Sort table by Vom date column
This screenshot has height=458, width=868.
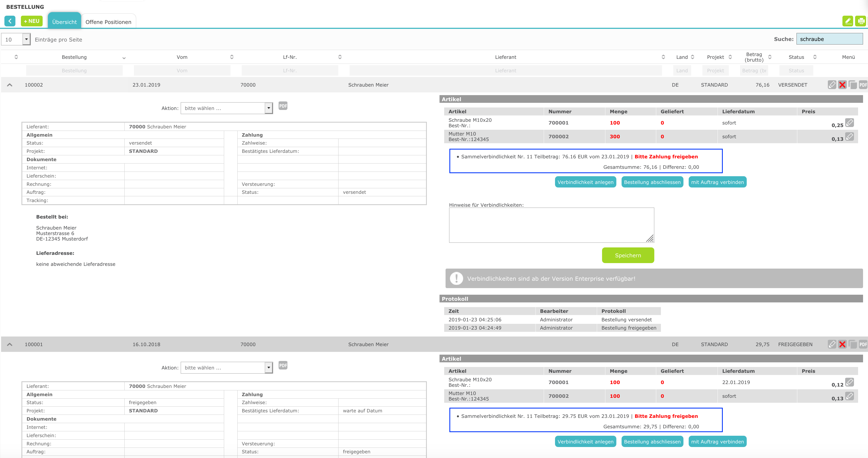[182, 57]
